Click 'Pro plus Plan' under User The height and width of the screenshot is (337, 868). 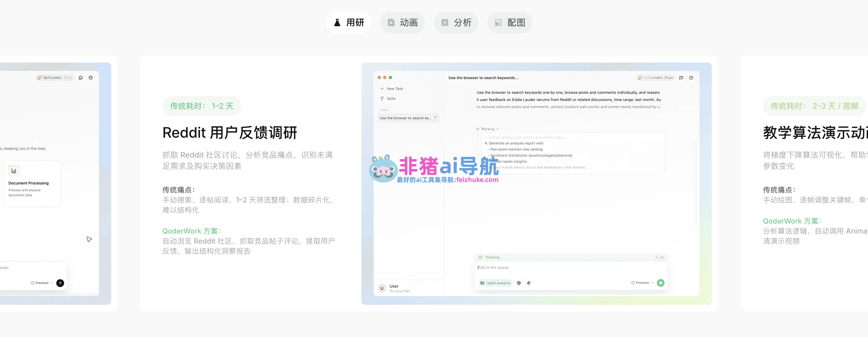(400, 291)
